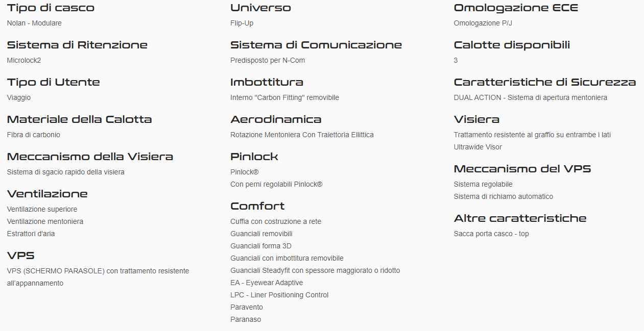This screenshot has width=644, height=331.
Task: Click the "Estrattori d'aria" entry
Action: click(31, 234)
